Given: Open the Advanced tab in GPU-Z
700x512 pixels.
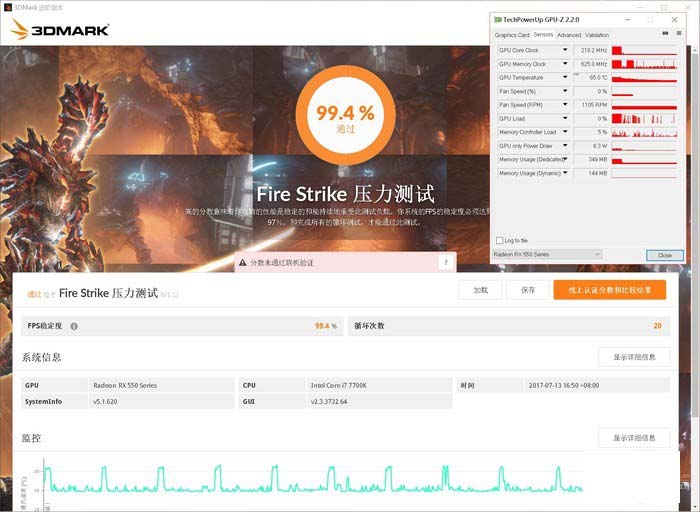Looking at the screenshot, I should [569, 35].
